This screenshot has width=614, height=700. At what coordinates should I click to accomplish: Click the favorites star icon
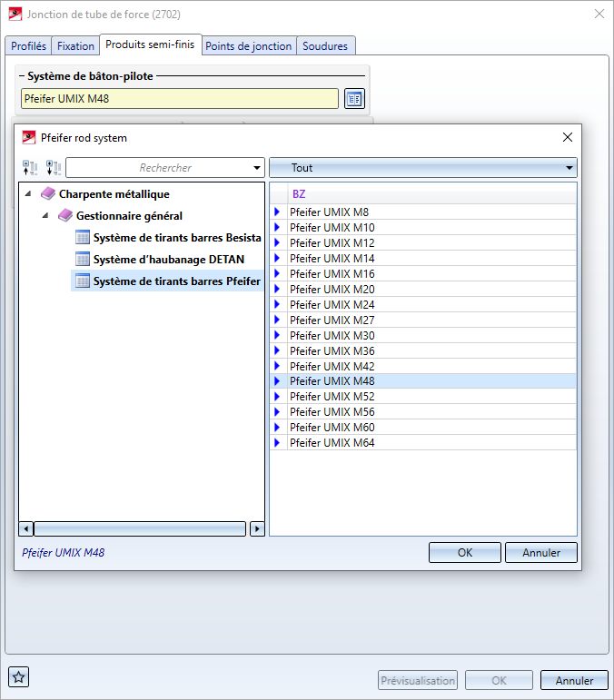click(x=19, y=677)
